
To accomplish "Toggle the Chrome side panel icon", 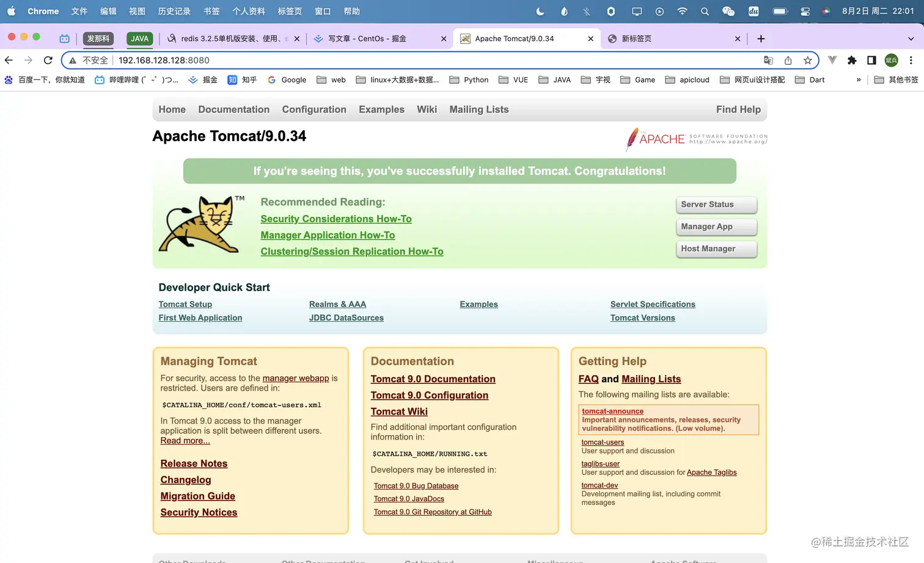I will (871, 60).
